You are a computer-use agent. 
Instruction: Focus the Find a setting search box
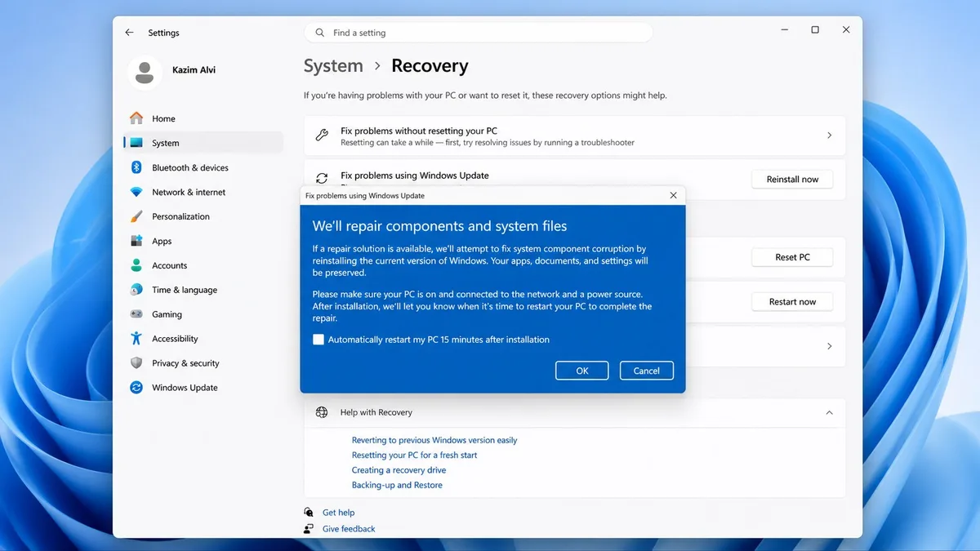pyautogui.click(x=479, y=33)
